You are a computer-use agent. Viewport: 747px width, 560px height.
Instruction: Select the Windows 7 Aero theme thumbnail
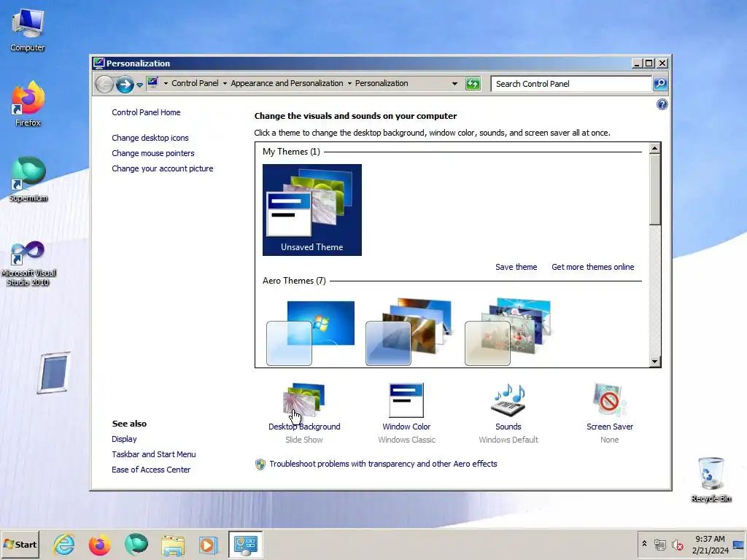coord(311,332)
